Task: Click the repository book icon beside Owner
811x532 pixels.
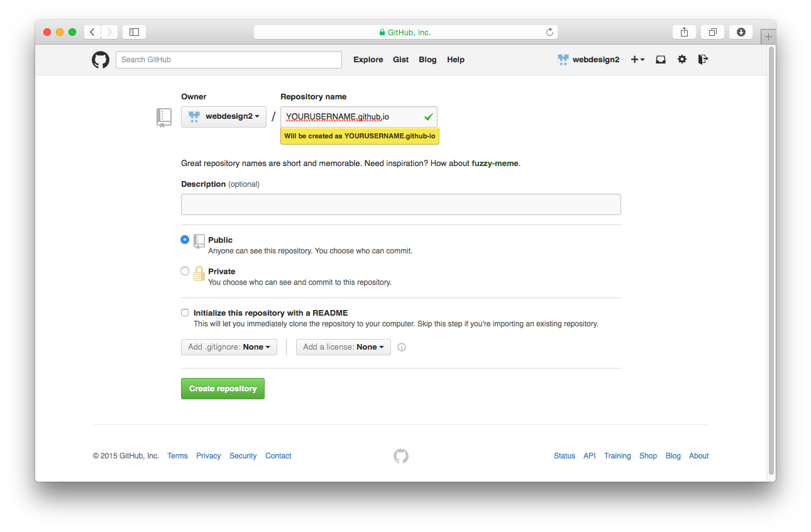Action: pos(164,117)
